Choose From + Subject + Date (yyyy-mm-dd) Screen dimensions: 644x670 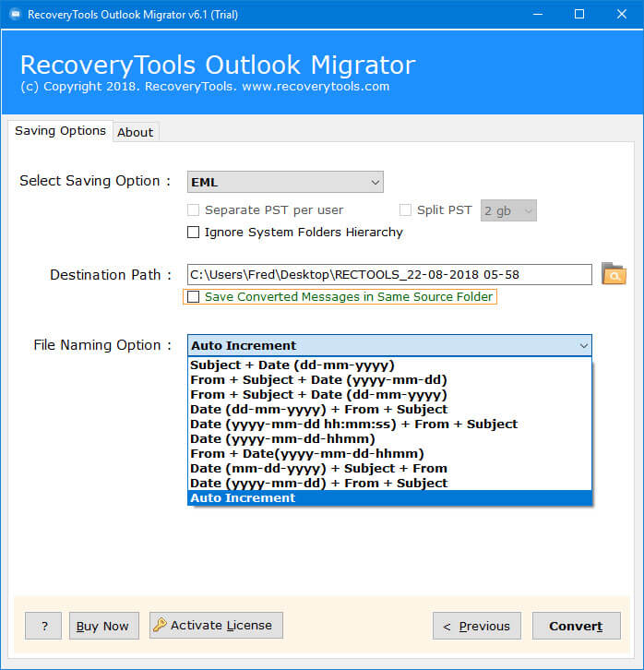click(x=389, y=380)
